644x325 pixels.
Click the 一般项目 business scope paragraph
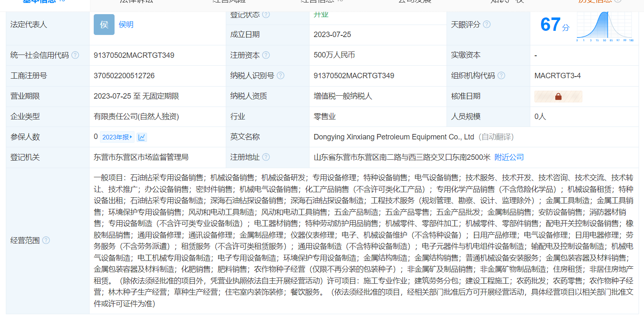tap(364, 241)
